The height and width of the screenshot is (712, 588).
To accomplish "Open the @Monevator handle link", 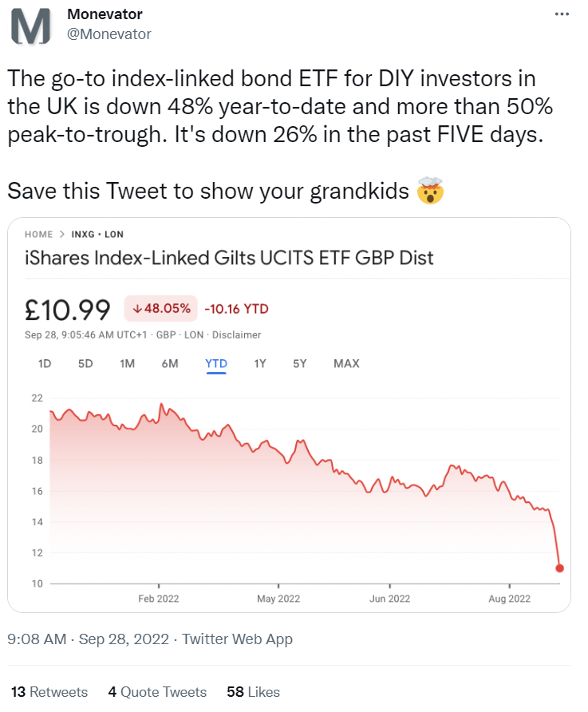I will [x=109, y=34].
